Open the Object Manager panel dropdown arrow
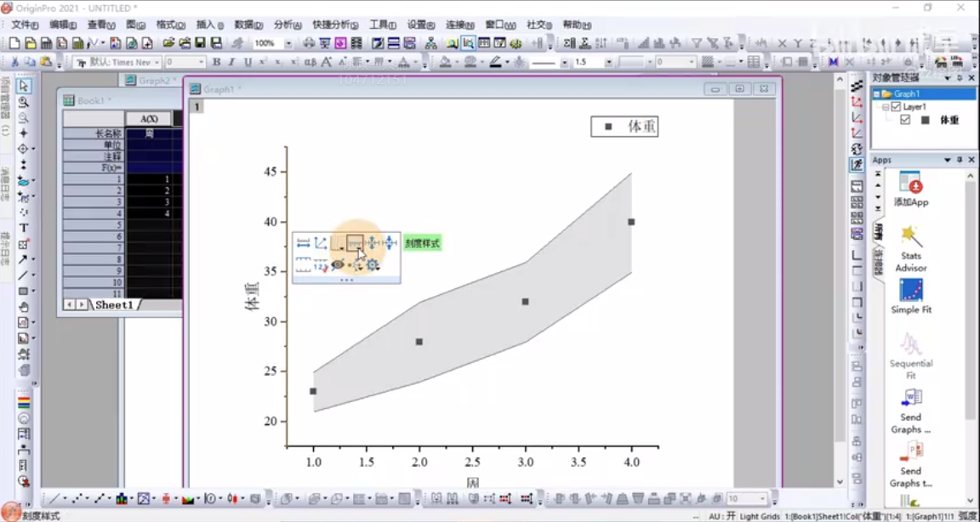The image size is (980, 522). pos(948,78)
